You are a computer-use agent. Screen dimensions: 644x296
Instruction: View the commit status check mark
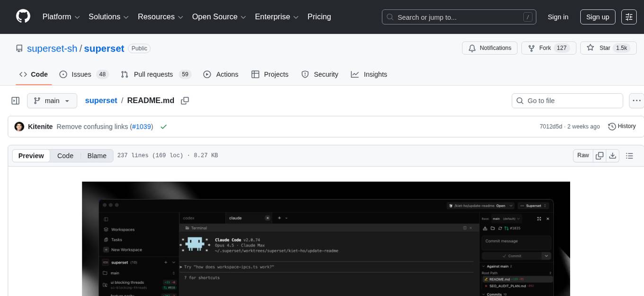coord(164,127)
